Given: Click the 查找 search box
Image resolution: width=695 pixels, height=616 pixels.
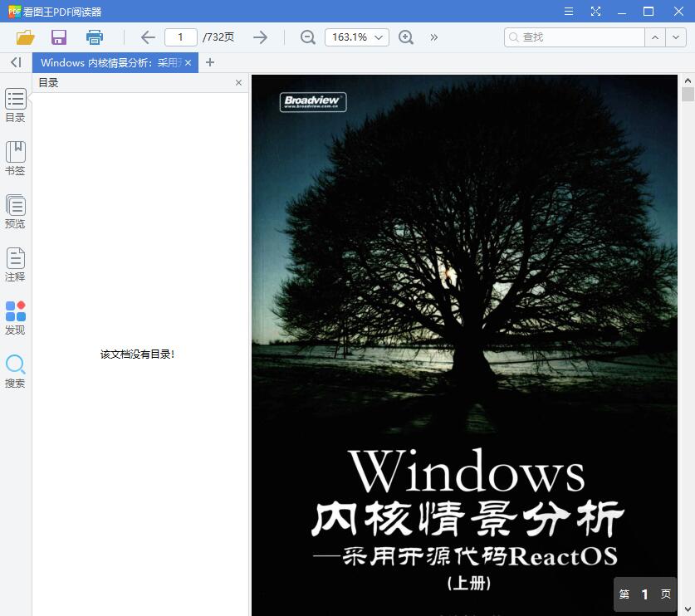Looking at the screenshot, I should pos(575,37).
